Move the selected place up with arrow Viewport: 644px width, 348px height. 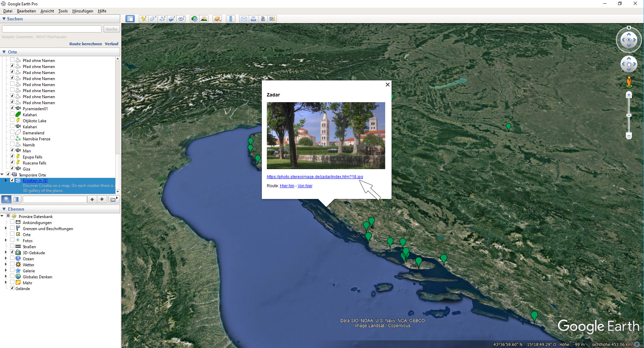click(x=92, y=199)
